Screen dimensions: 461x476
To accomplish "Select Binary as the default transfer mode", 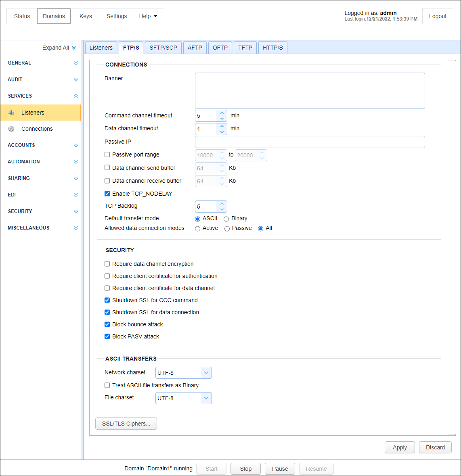I will coord(226,219).
